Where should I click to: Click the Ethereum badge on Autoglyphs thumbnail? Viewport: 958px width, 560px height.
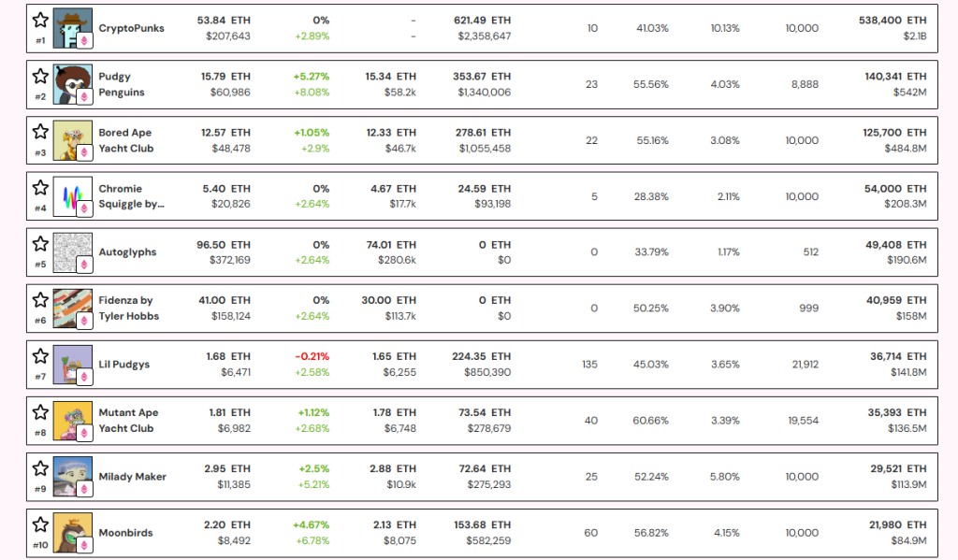coord(84,265)
